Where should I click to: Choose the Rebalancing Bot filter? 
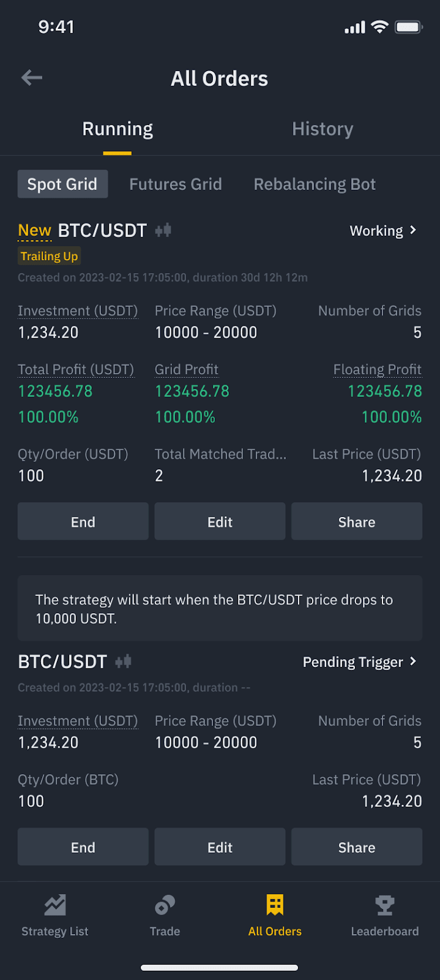coord(315,184)
